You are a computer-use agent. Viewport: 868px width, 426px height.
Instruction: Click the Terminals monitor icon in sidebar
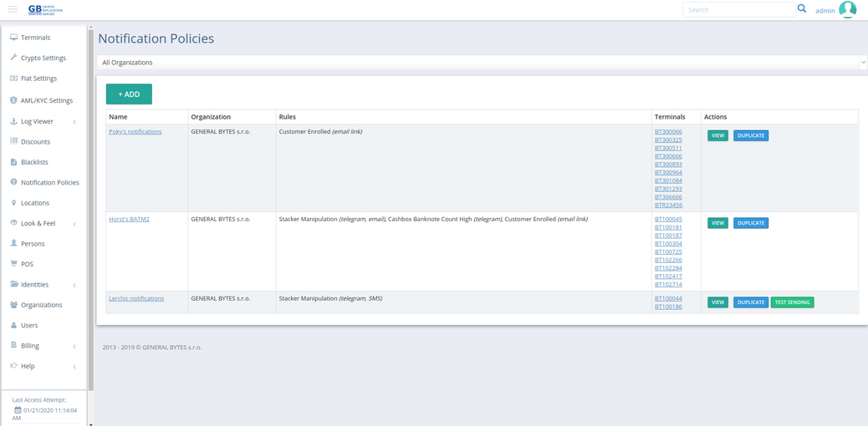tap(13, 38)
